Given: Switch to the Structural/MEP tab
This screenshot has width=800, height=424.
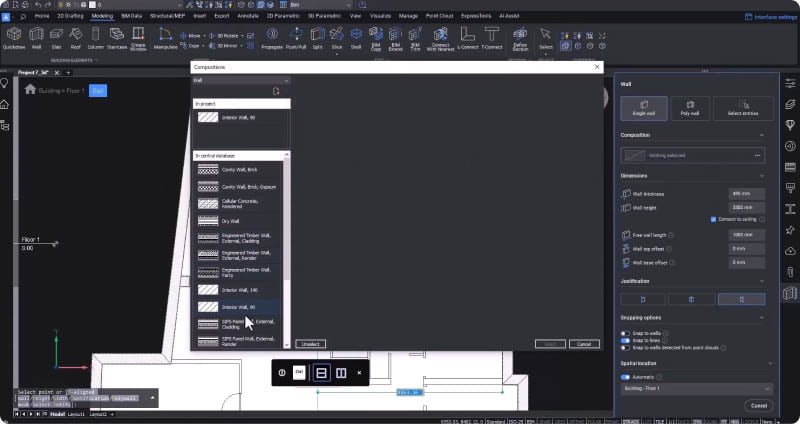Looking at the screenshot, I should point(167,16).
